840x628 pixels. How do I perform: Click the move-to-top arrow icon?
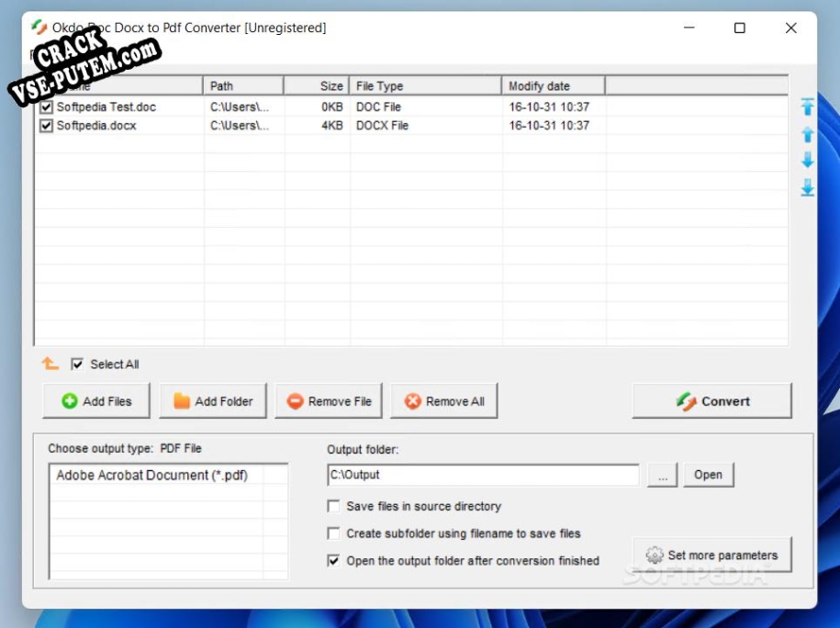(x=807, y=107)
